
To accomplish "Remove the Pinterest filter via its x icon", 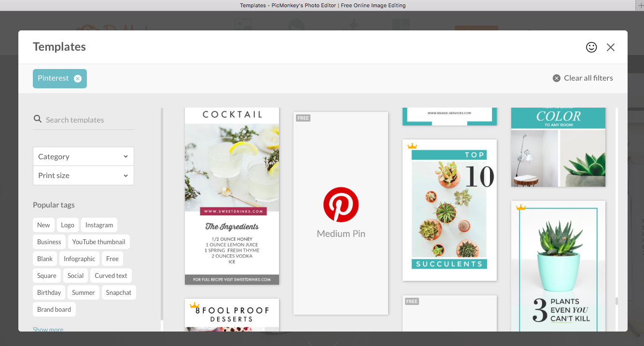I will pyautogui.click(x=78, y=79).
